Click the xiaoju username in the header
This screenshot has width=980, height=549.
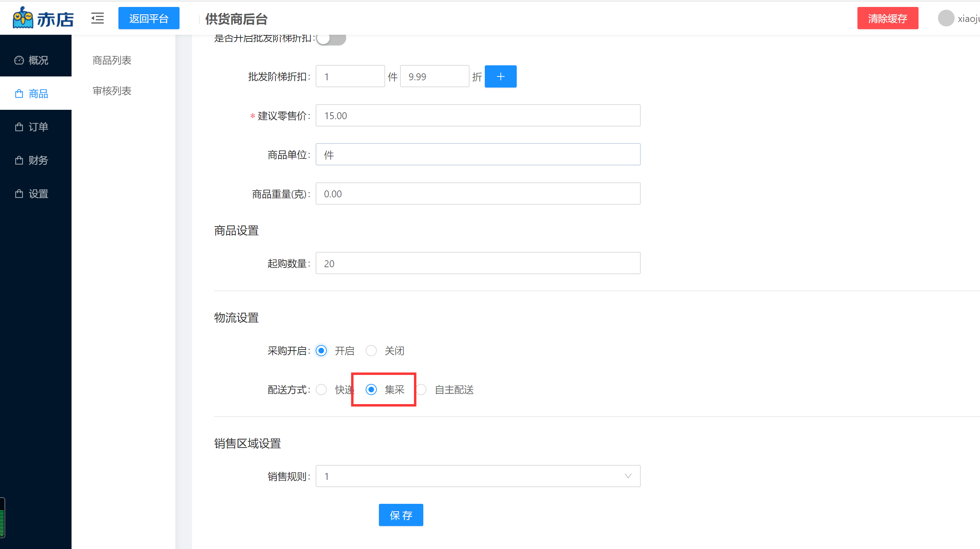pos(969,19)
